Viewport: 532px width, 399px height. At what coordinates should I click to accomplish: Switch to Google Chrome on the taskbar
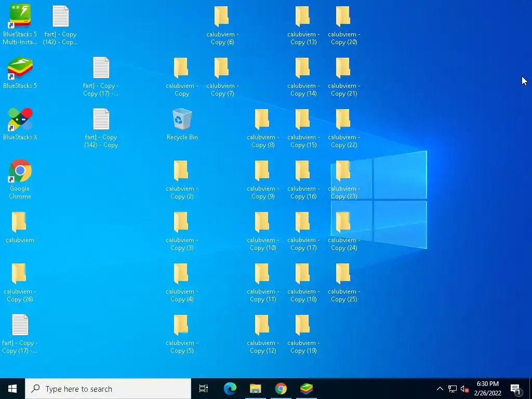281,389
